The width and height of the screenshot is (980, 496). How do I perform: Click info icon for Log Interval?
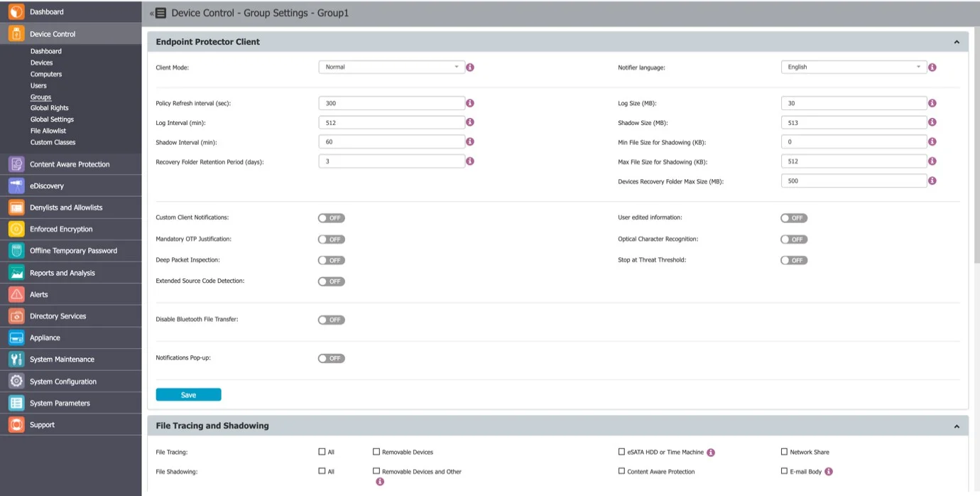[470, 122]
